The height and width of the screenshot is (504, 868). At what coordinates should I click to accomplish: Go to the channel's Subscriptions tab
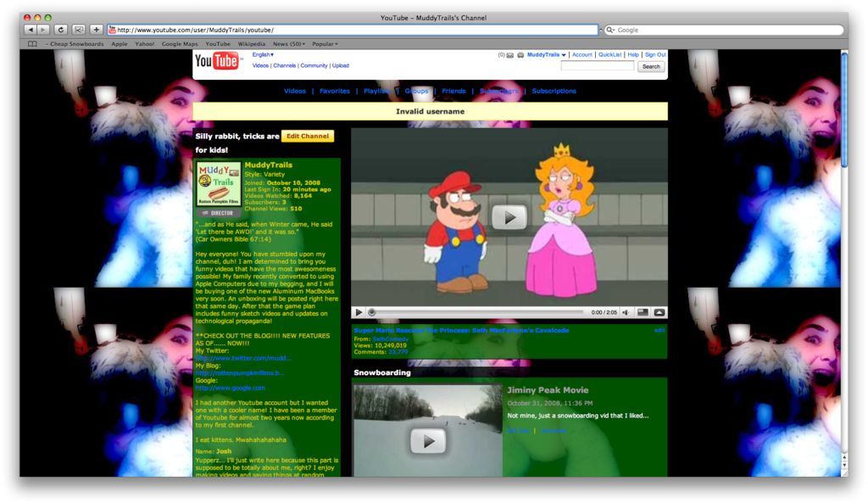pyautogui.click(x=554, y=91)
